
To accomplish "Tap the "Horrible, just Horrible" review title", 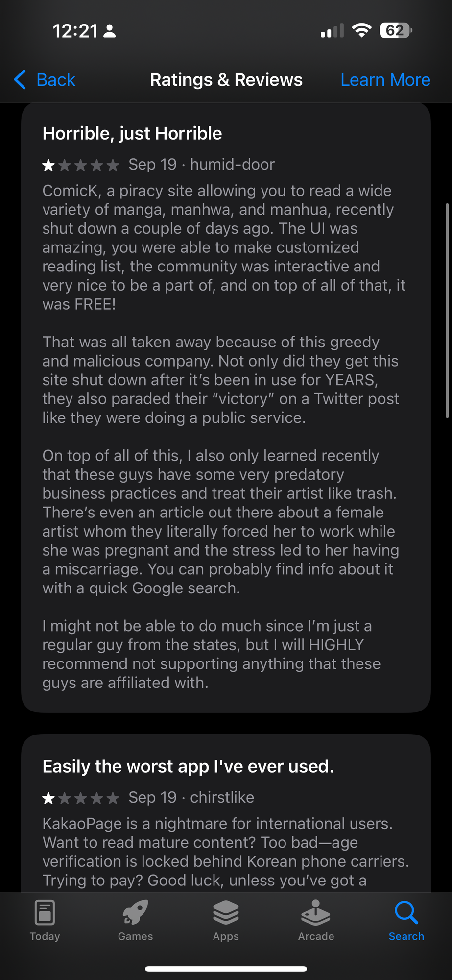I will [132, 133].
